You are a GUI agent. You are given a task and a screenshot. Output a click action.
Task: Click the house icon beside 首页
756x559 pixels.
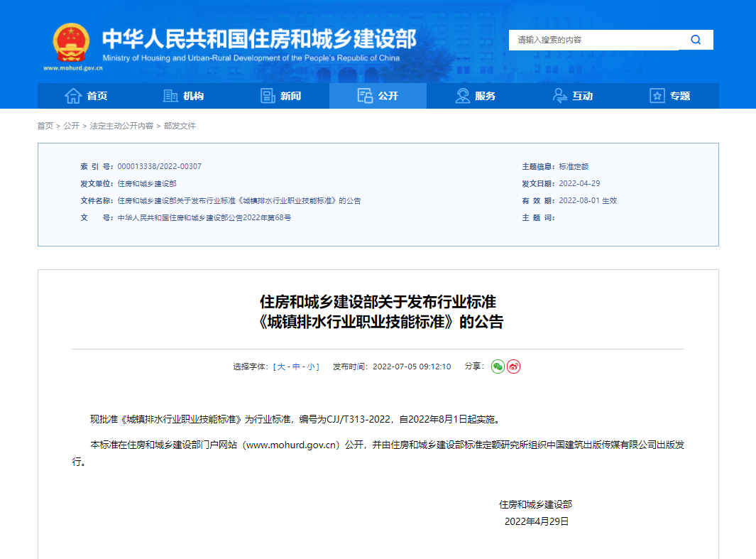click(x=72, y=96)
